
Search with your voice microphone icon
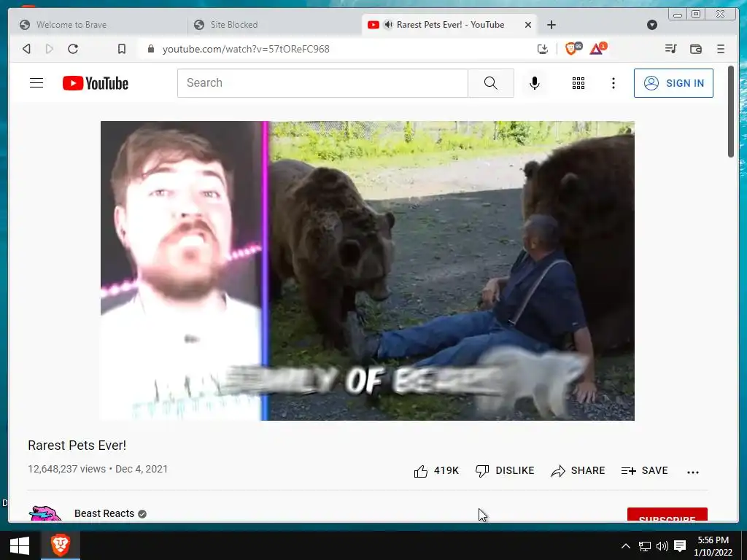pyautogui.click(x=535, y=83)
